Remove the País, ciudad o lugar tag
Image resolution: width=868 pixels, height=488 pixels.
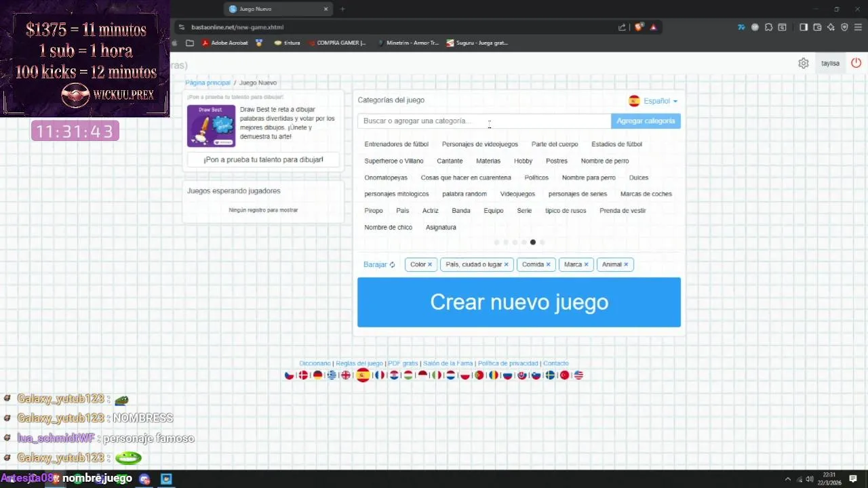point(506,264)
